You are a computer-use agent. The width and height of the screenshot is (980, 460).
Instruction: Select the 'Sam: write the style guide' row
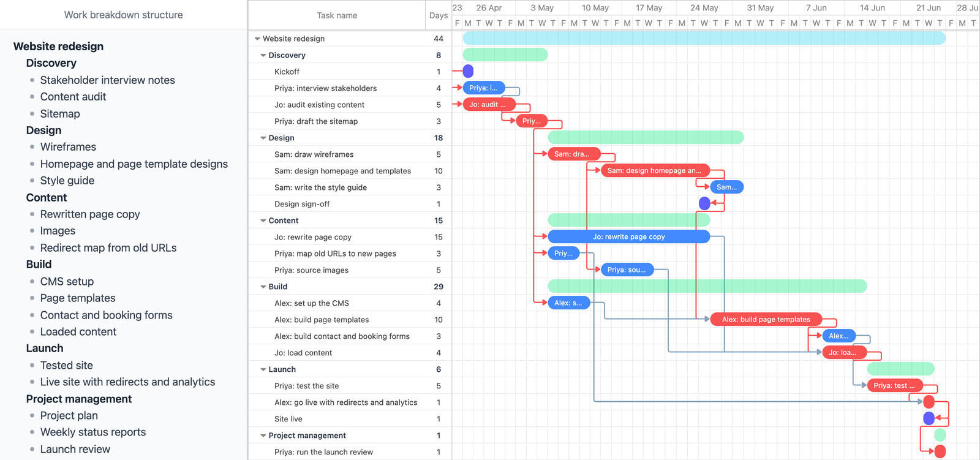click(350, 187)
